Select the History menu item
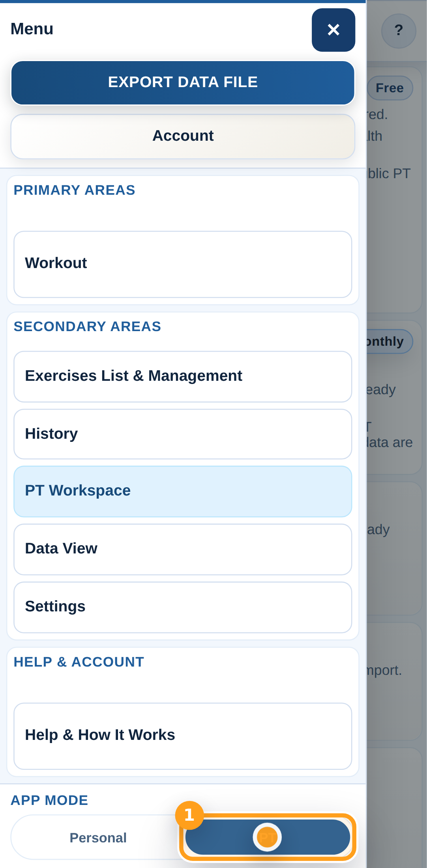 (183, 434)
